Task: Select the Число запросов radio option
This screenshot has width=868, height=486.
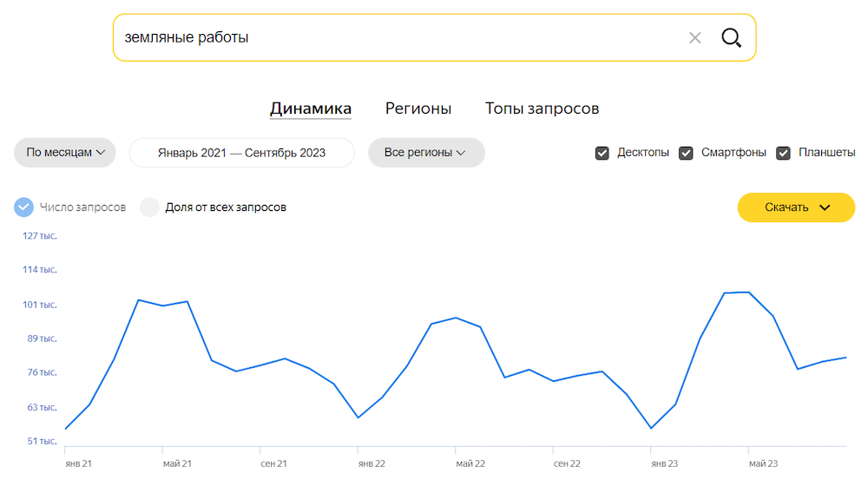Action: (24, 207)
